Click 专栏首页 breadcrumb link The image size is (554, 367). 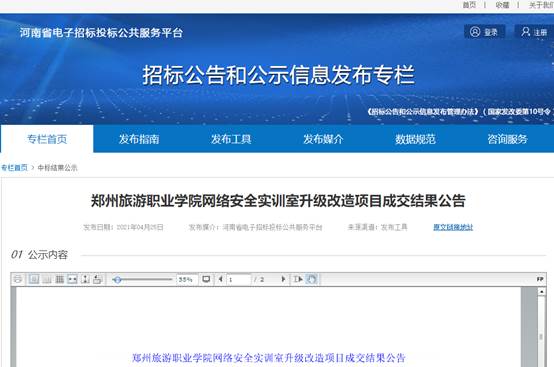[x=14, y=167]
